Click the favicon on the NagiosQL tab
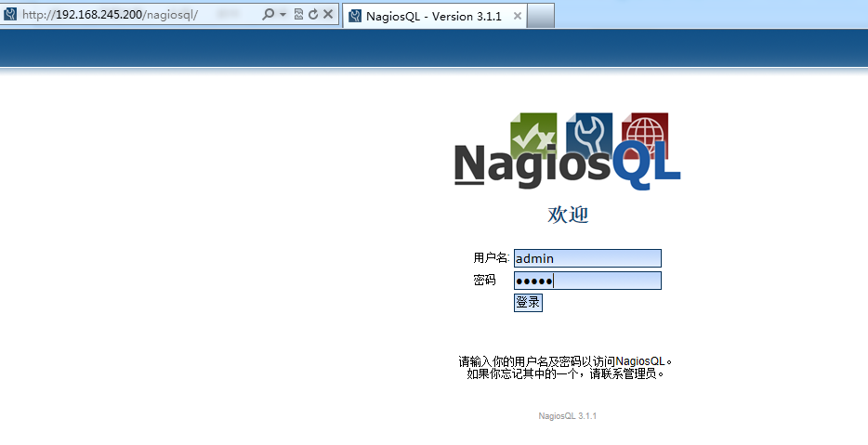The height and width of the screenshot is (445, 868). coord(355,16)
